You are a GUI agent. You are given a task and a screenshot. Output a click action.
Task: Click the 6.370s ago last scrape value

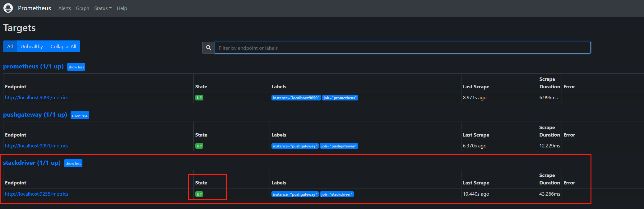pos(475,146)
